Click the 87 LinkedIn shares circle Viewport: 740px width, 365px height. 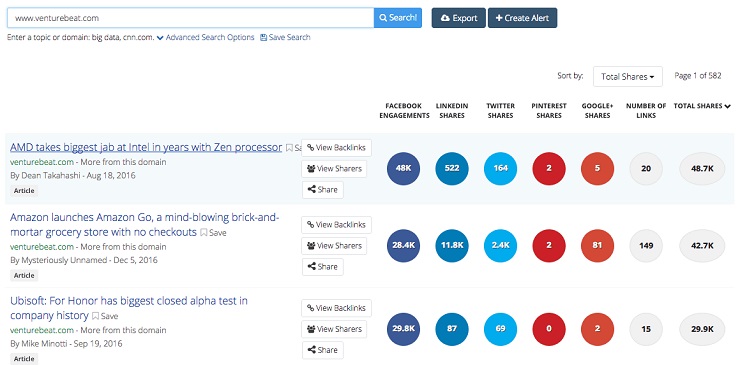click(452, 329)
